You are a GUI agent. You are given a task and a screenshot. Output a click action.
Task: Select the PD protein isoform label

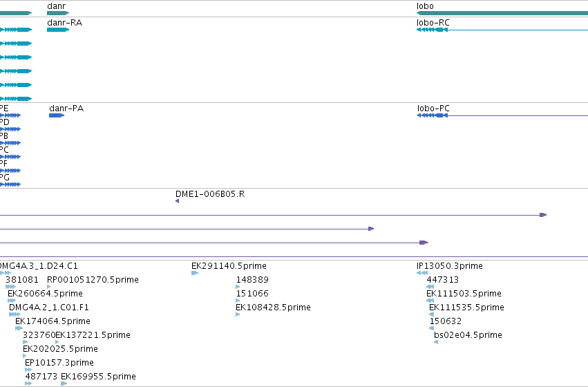[4, 122]
